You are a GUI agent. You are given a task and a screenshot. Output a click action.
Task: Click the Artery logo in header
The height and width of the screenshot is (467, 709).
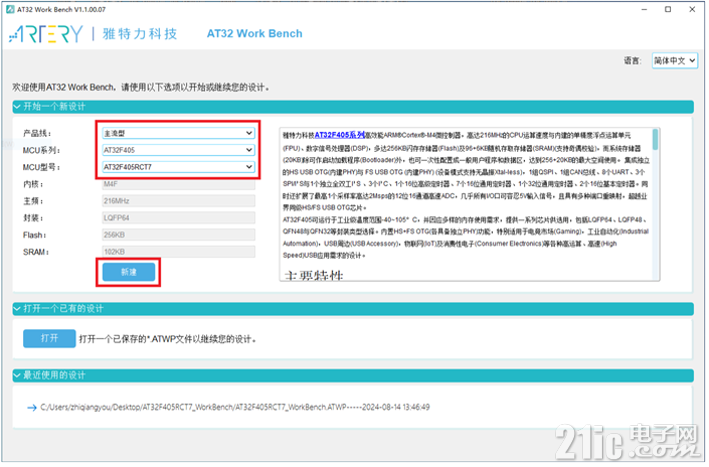tap(46, 34)
